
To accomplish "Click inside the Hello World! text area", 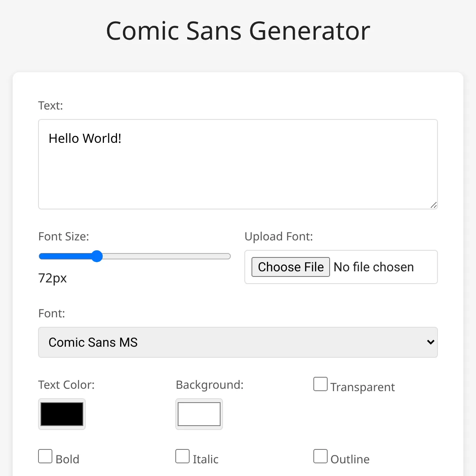I will [238, 164].
